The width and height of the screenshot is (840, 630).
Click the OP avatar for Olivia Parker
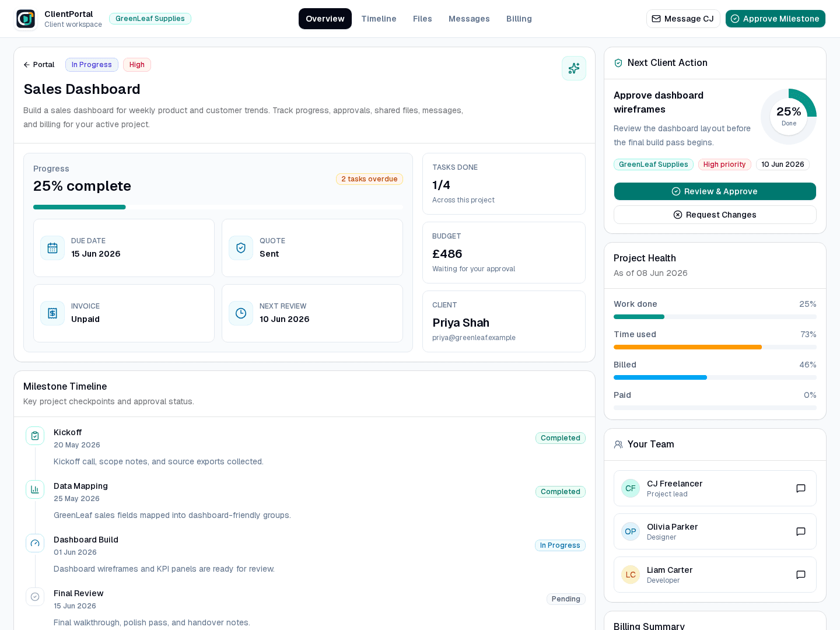(x=631, y=531)
